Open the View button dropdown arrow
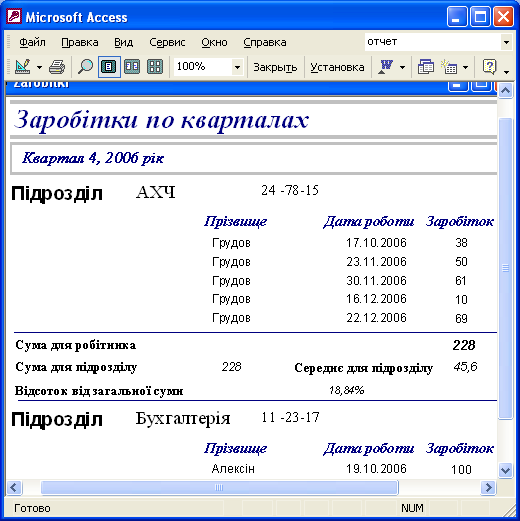 pos(39,67)
